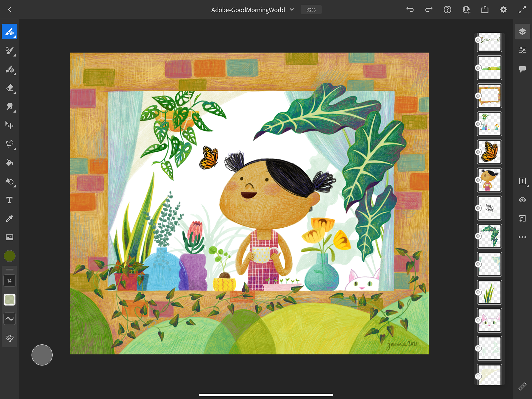Select the Eraser tool

pyautogui.click(x=10, y=88)
